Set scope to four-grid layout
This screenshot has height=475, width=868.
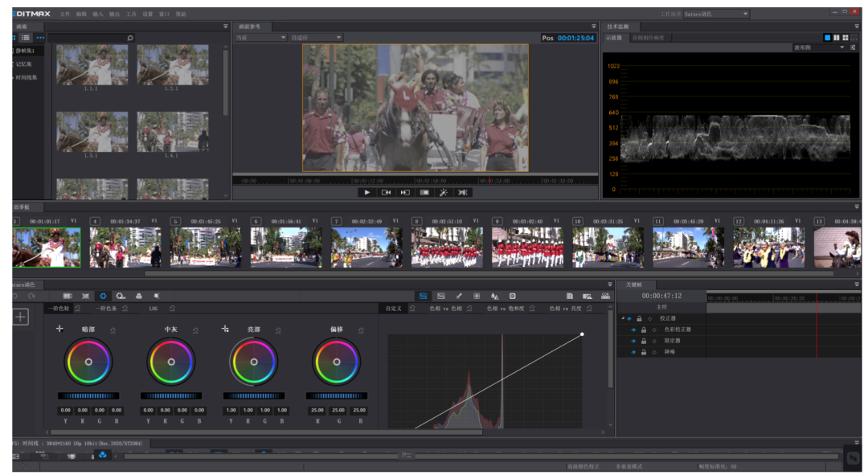[x=845, y=38]
